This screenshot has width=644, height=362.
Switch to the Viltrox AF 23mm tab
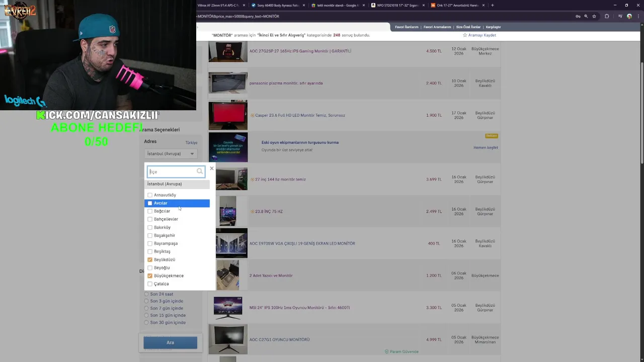pos(221,5)
